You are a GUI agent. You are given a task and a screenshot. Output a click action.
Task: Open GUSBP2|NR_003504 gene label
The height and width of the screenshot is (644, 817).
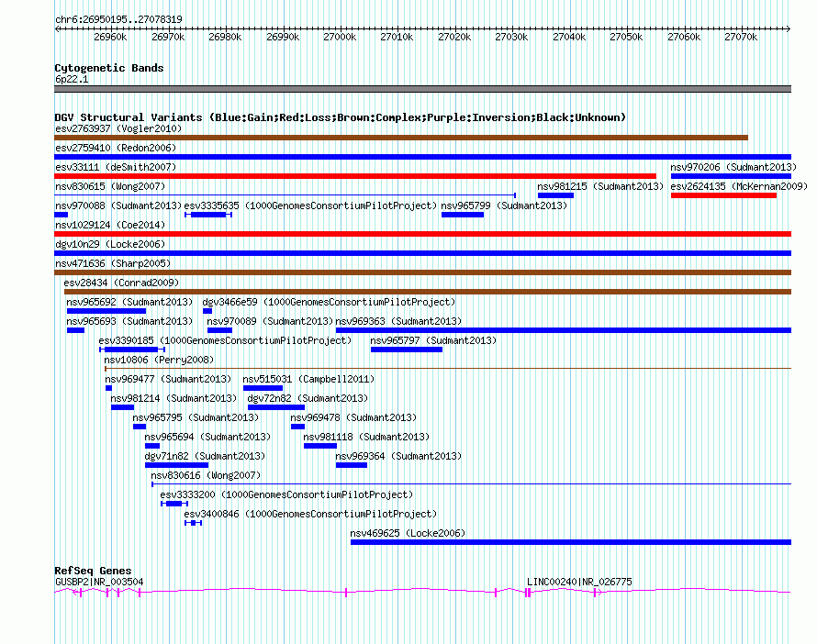click(99, 582)
